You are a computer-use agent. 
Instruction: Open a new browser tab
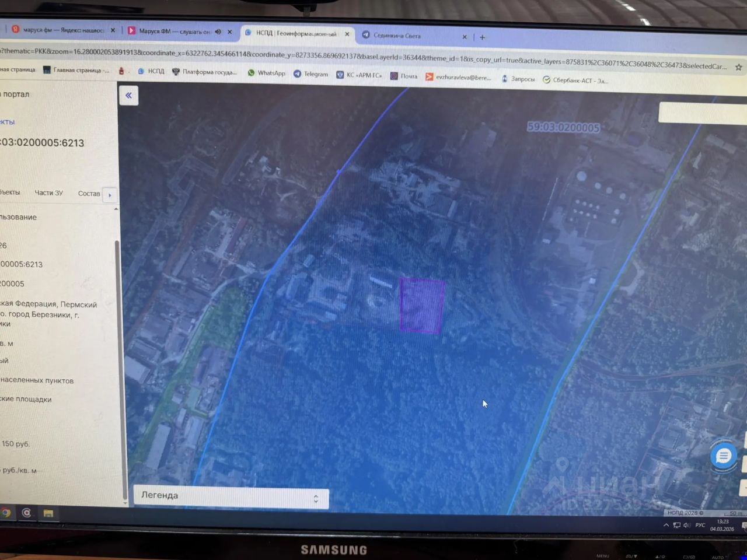coord(482,37)
